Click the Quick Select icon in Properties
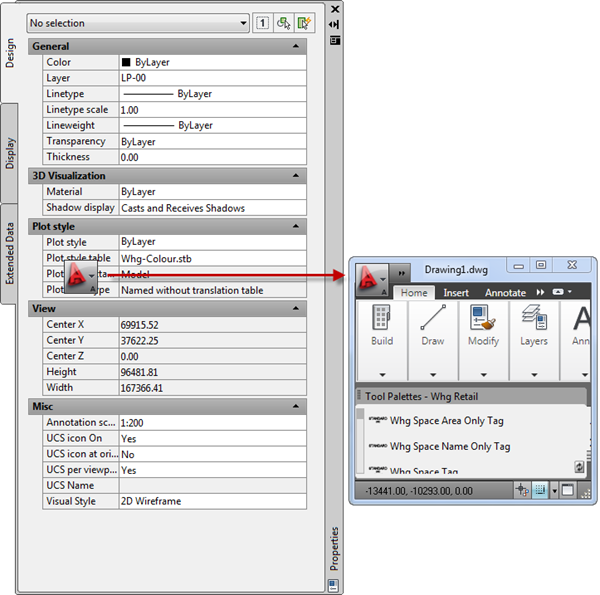This screenshot has width=600, height=595. 306,23
